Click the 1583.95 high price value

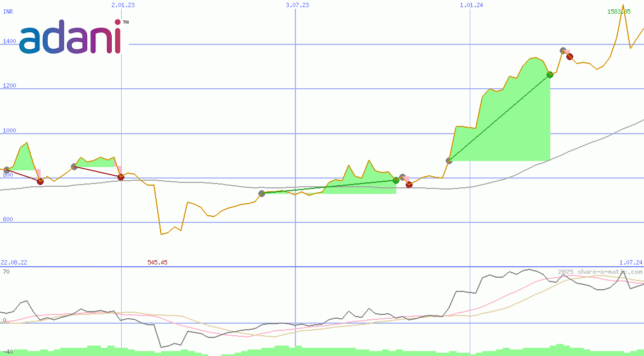click(x=619, y=12)
